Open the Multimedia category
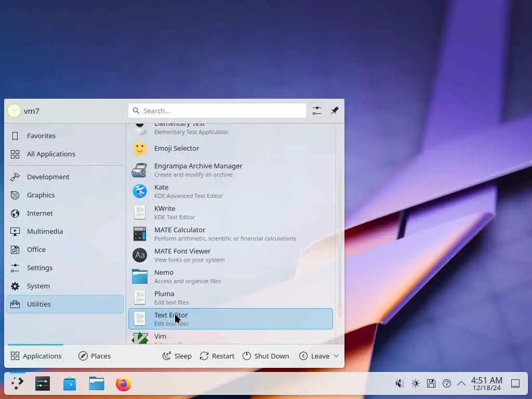 pyautogui.click(x=65, y=231)
